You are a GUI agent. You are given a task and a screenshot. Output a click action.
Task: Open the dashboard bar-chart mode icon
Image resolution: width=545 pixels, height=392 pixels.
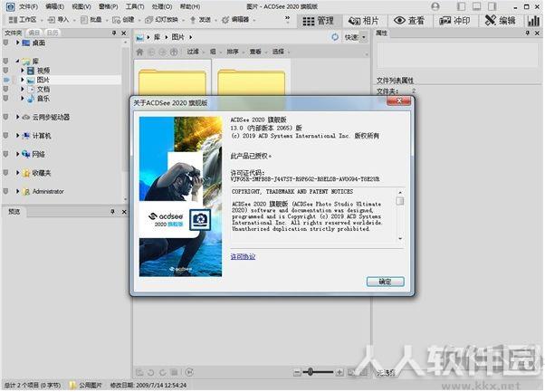(533, 21)
